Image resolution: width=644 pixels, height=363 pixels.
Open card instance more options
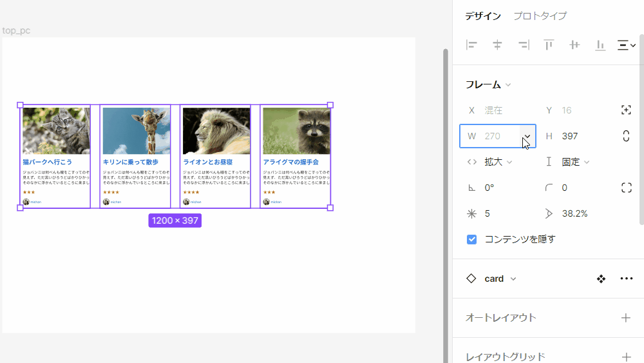[x=627, y=279]
